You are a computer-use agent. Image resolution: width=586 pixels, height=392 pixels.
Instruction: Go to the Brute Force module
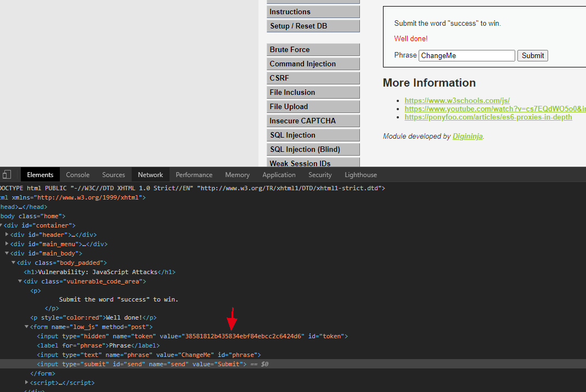click(x=313, y=50)
